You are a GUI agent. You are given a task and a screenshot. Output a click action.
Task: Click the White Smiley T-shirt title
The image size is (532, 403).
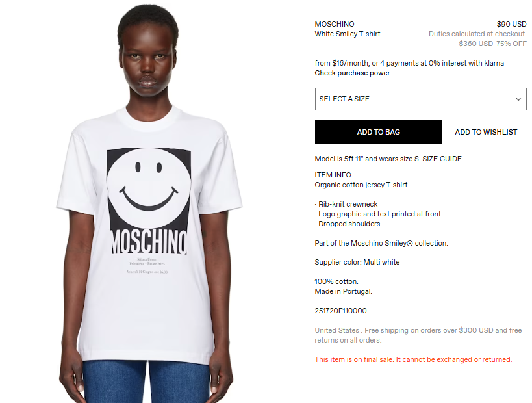[x=348, y=34]
